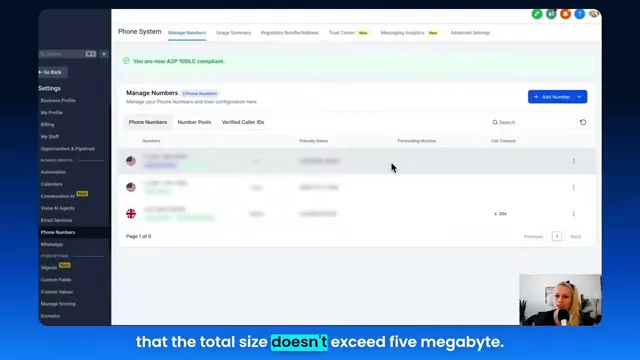
Task: Open Voice AI Agents in settings sidebar
Action: pos(58,208)
